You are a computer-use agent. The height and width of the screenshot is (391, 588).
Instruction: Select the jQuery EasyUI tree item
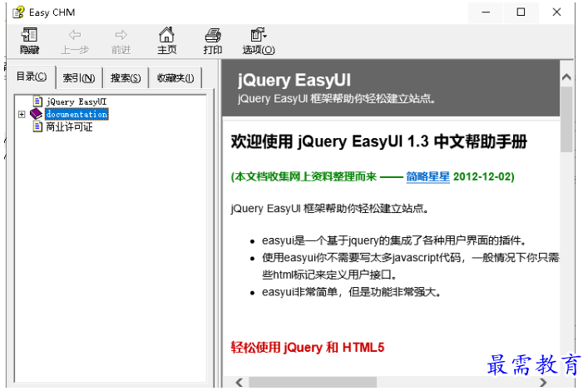point(77,101)
